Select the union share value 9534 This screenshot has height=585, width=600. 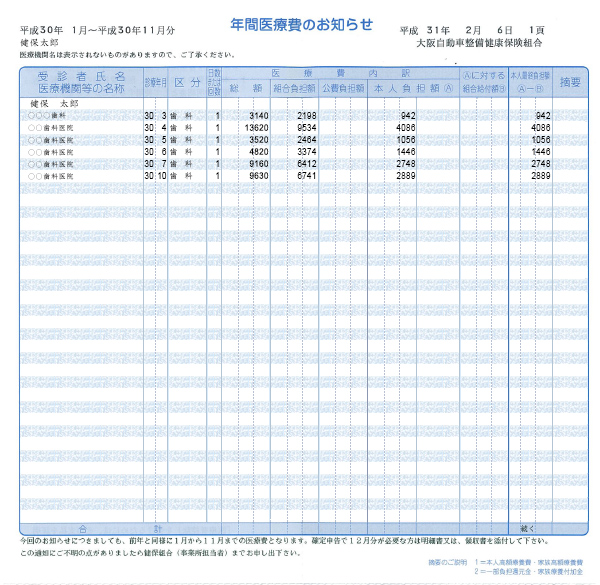307,128
